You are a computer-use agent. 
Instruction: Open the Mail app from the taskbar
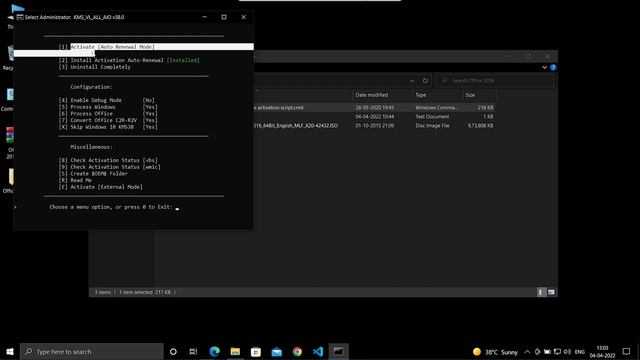tap(276, 351)
